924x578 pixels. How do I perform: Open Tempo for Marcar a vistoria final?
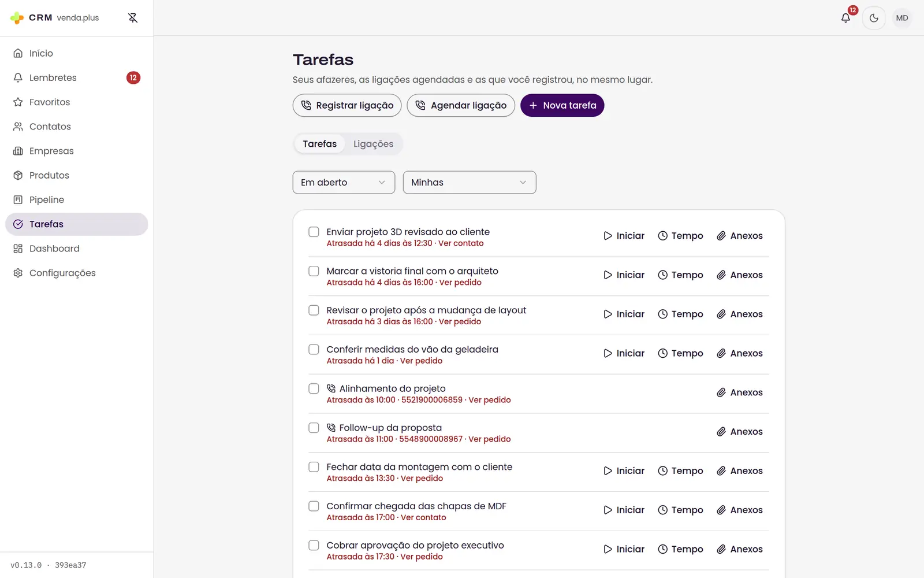680,275
